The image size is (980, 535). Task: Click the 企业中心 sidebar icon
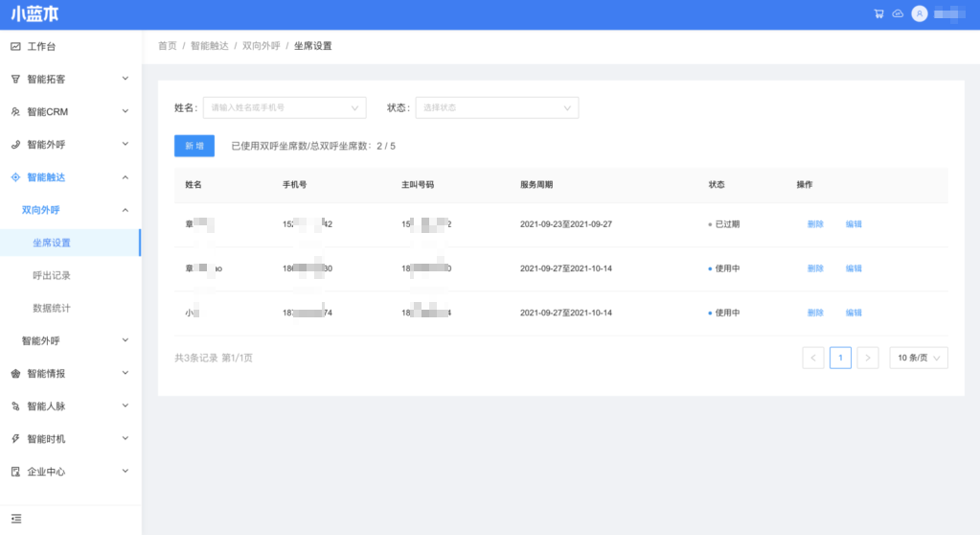pos(15,472)
